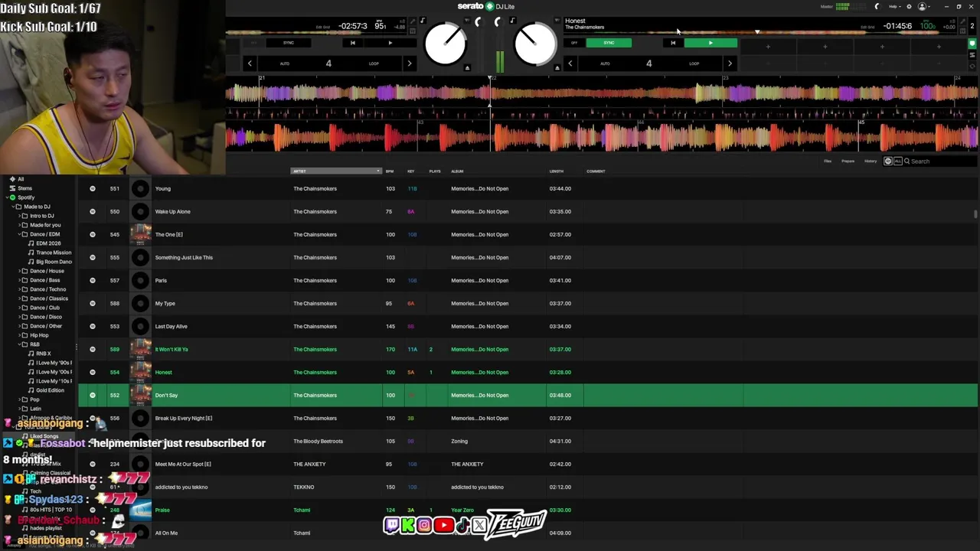
Task: Collapse the R&B folder
Action: (x=18, y=344)
